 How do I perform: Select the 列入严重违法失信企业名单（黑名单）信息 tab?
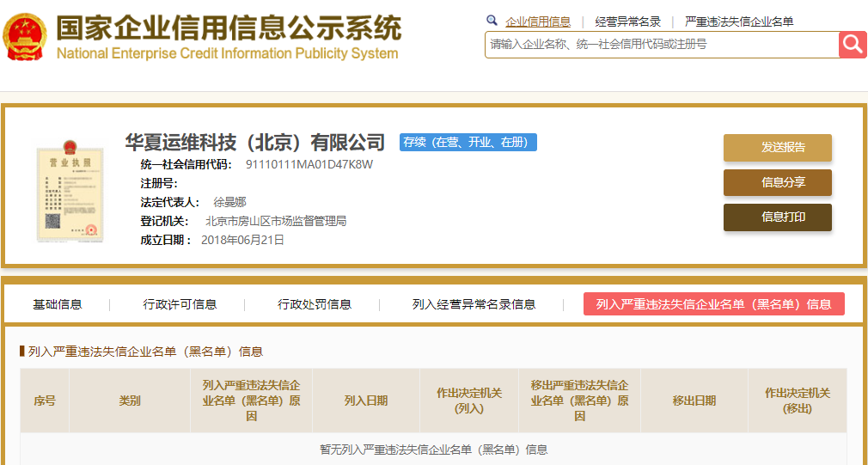(x=713, y=304)
